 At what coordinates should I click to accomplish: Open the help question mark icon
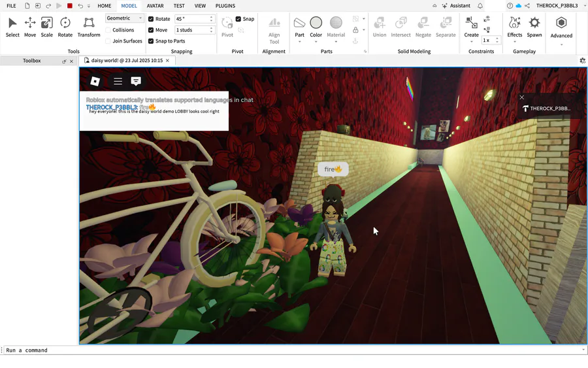[x=510, y=6]
